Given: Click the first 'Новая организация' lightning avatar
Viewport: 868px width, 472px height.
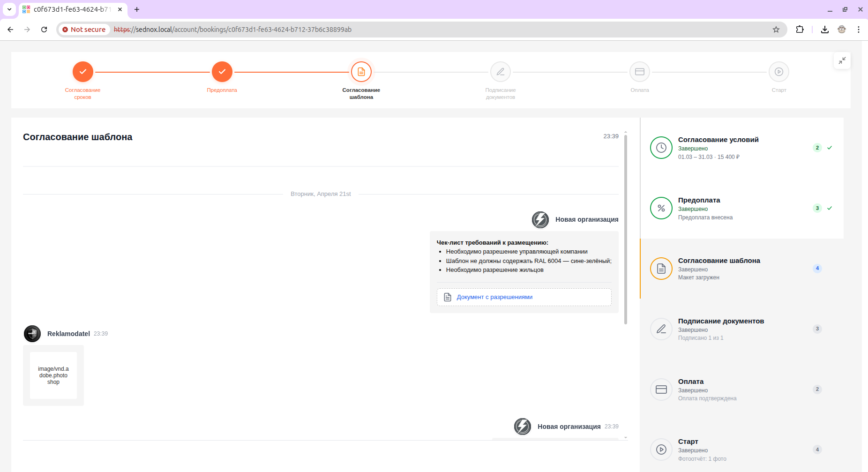Looking at the screenshot, I should (x=540, y=219).
